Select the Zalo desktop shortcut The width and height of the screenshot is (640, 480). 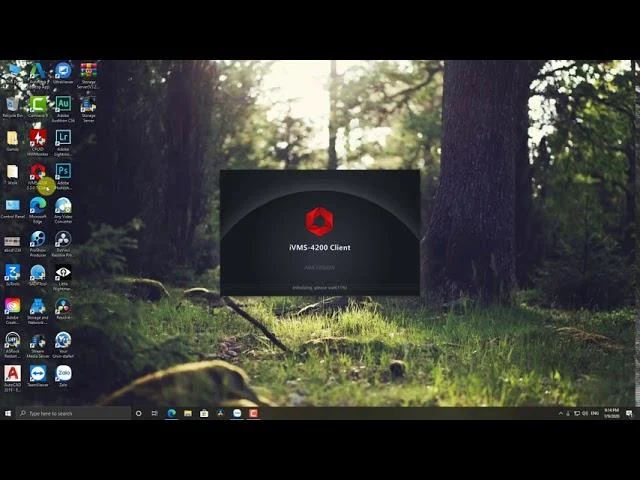tap(63, 376)
